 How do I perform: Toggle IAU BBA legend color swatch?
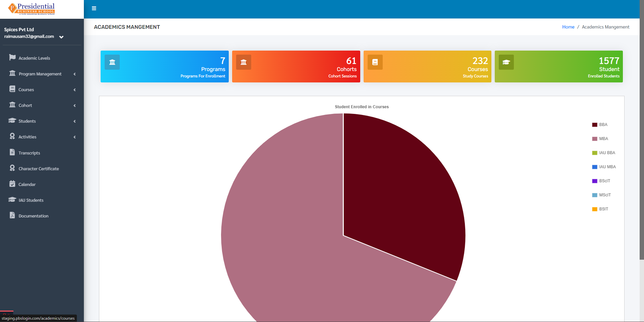595,153
